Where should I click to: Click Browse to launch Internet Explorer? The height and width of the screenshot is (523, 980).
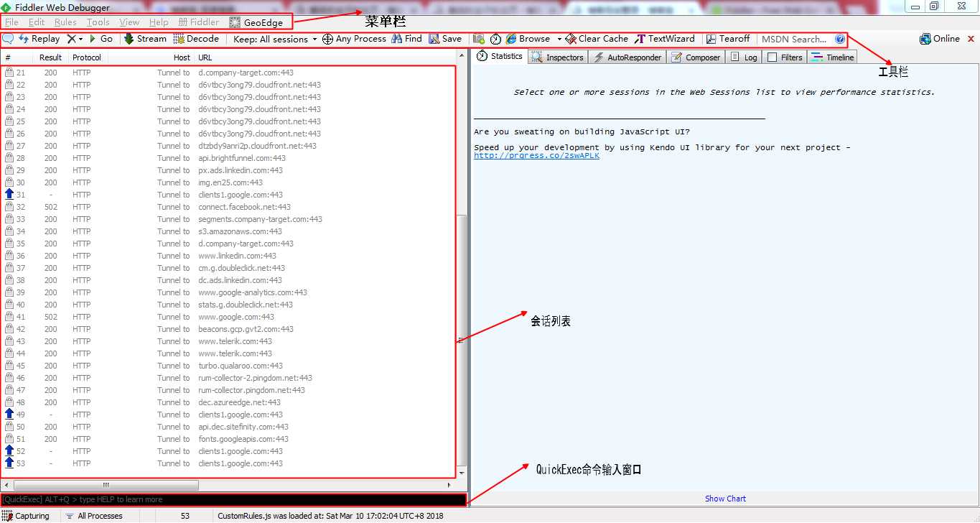pos(528,39)
